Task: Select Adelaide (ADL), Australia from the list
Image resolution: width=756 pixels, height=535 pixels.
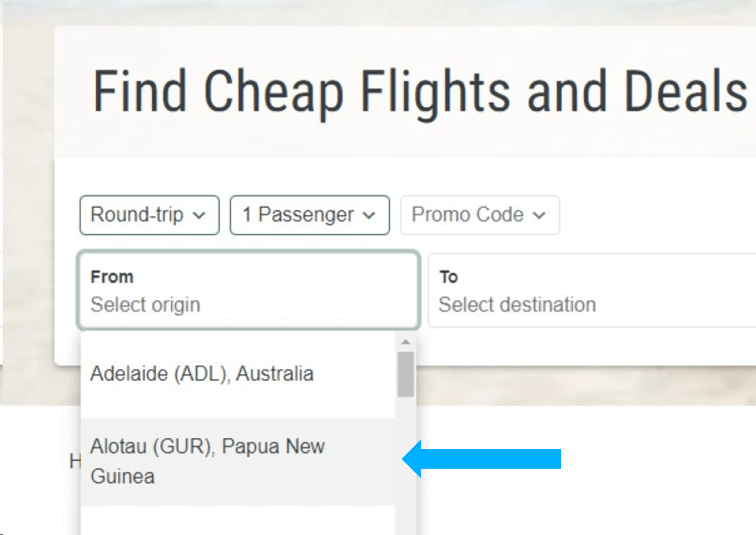Action: click(x=238, y=374)
